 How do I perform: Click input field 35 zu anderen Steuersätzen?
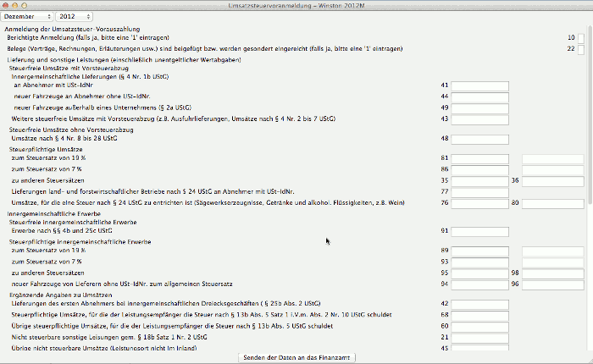click(480, 181)
